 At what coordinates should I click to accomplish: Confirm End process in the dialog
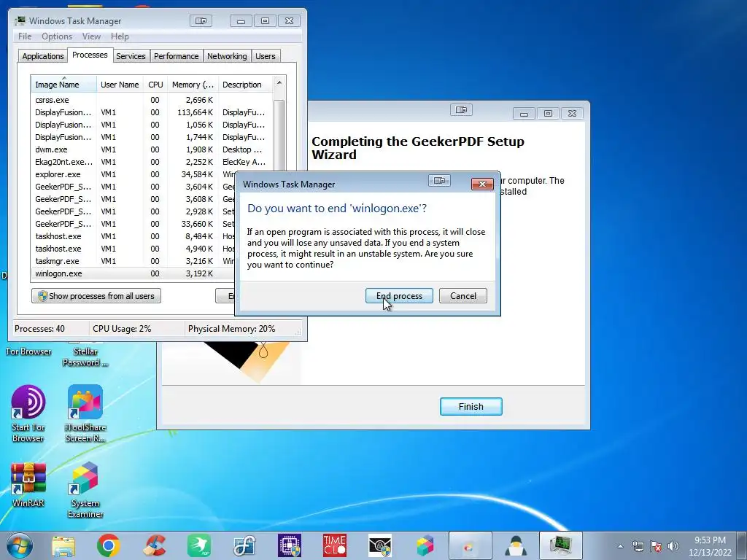[399, 296]
